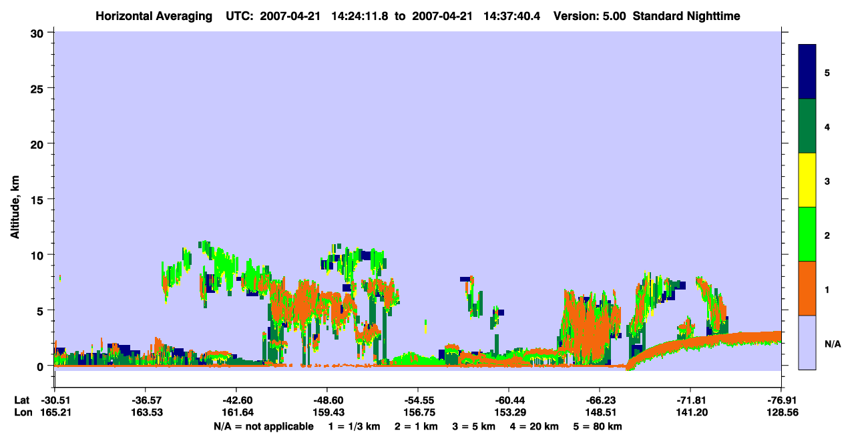Click the dark green colorbar segment labeled 4
The width and height of the screenshot is (868, 445).
point(807,126)
